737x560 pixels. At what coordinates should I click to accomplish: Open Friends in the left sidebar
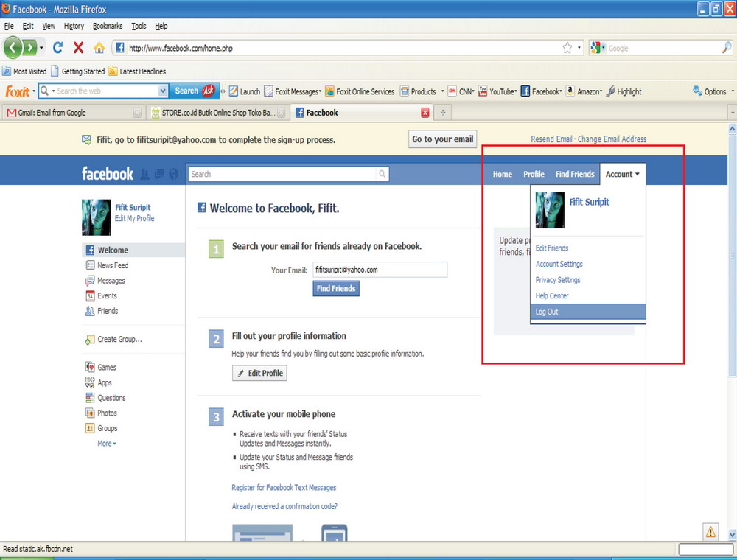pyautogui.click(x=102, y=311)
